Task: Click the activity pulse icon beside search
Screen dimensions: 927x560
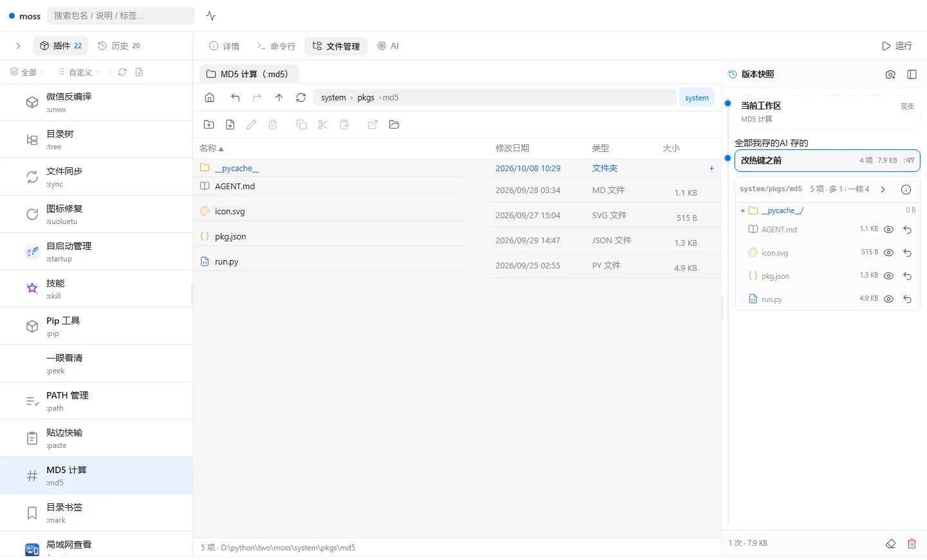Action: [211, 16]
